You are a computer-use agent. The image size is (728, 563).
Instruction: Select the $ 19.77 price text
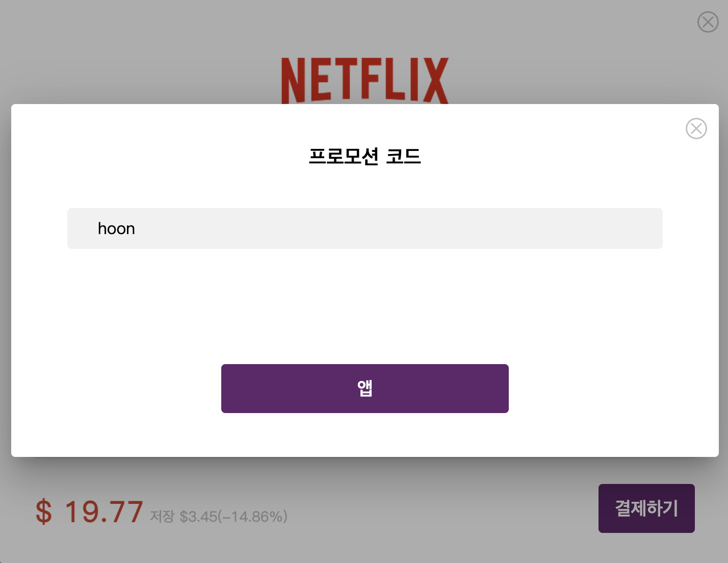(x=89, y=511)
